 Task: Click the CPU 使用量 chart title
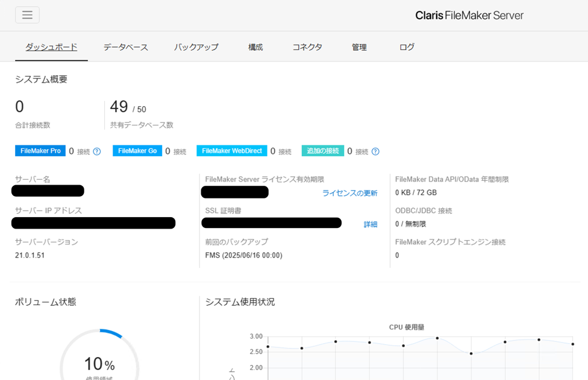pyautogui.click(x=407, y=327)
